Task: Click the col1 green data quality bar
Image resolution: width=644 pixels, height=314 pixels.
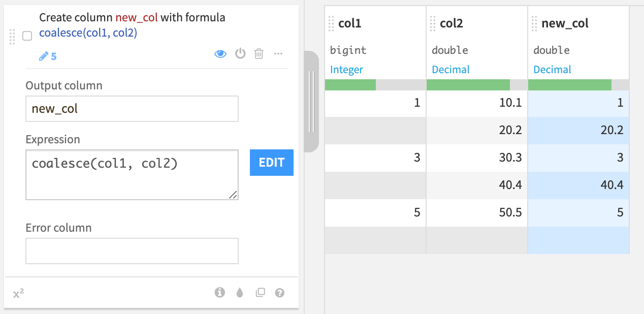Action: point(350,85)
